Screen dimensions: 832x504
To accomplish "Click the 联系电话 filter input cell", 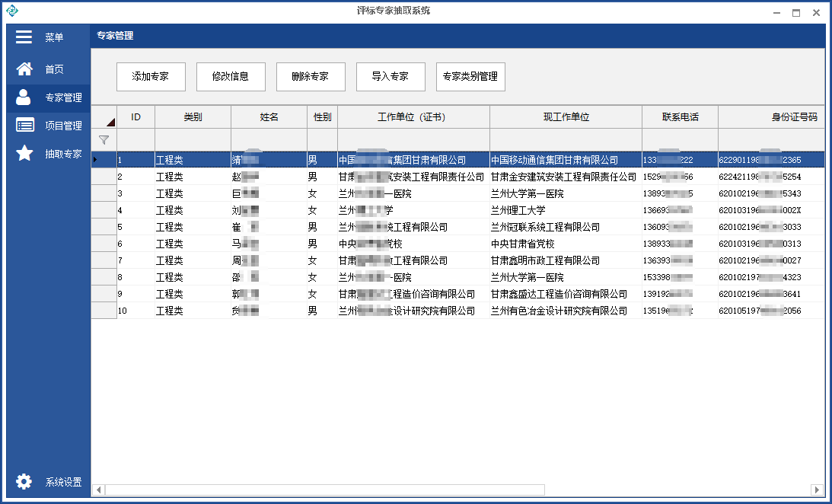I will pyautogui.click(x=680, y=140).
